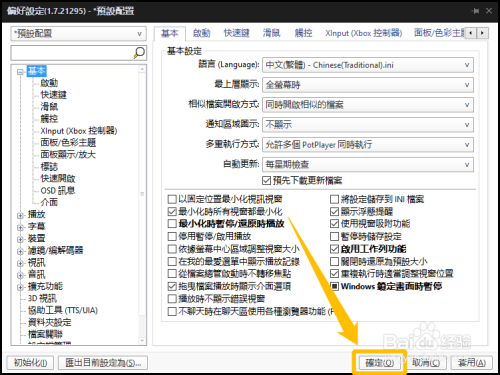Open the 自動更新 dropdown
Viewport: 500px width, 375px height.
tap(368, 165)
